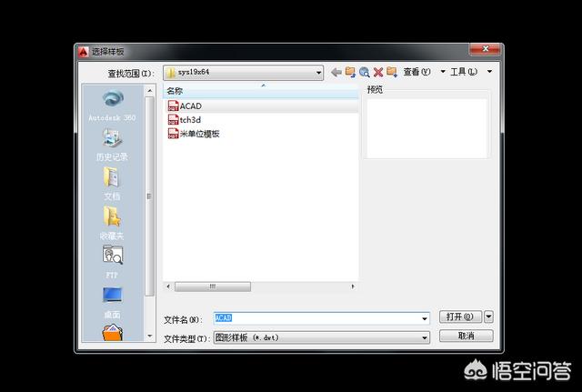Click the Search the Web icon

364,72
